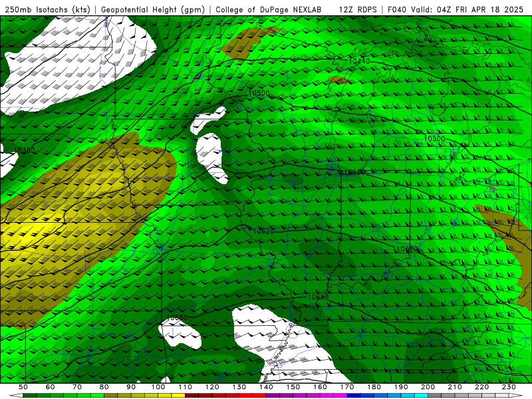This screenshot has width=532, height=399.
Task: Click the 90 knot legend label
Action: (x=131, y=387)
